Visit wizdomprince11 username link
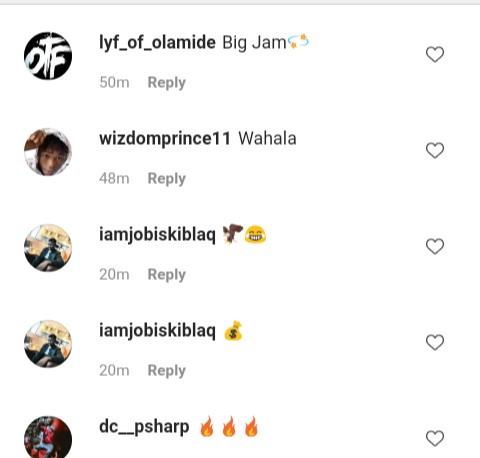This screenshot has height=458, width=480. pos(165,139)
